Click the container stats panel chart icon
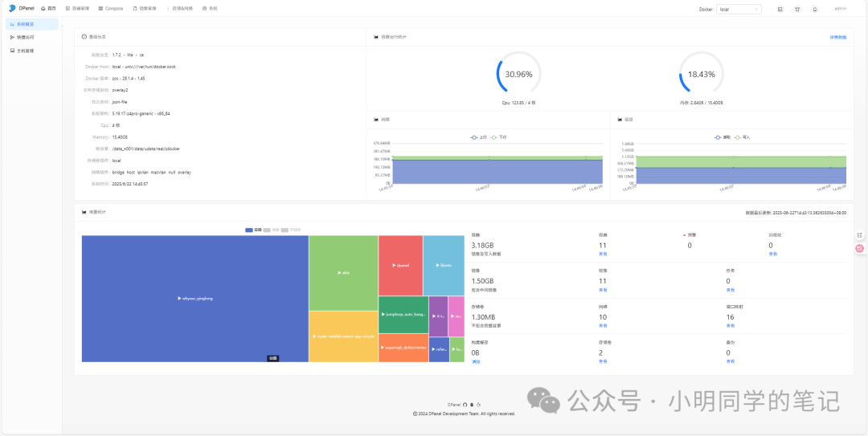The height and width of the screenshot is (436, 868). 376,37
